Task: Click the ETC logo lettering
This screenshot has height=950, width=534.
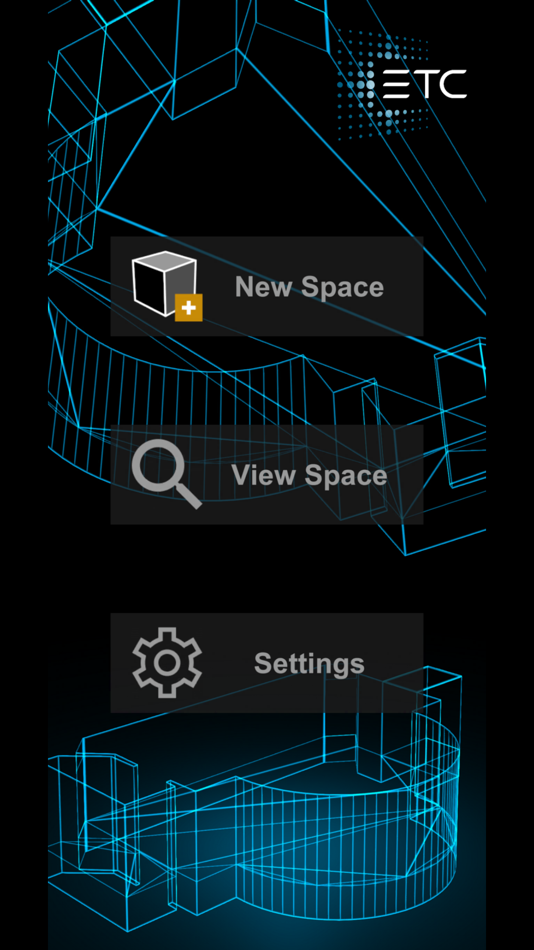Action: click(424, 84)
